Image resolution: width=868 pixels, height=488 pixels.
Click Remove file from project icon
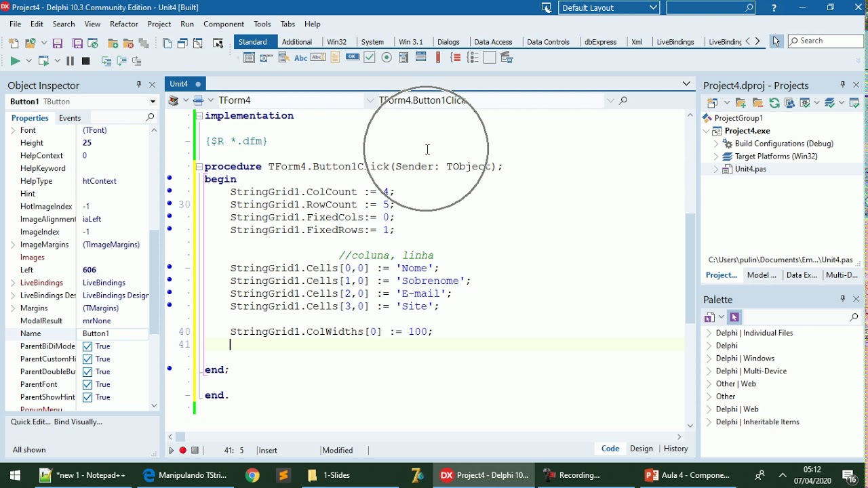128,43
